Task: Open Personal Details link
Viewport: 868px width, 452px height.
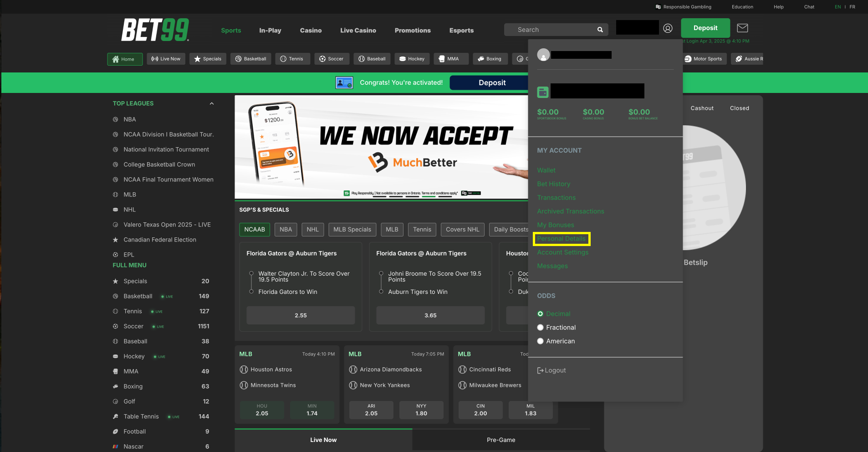Action: (561, 239)
